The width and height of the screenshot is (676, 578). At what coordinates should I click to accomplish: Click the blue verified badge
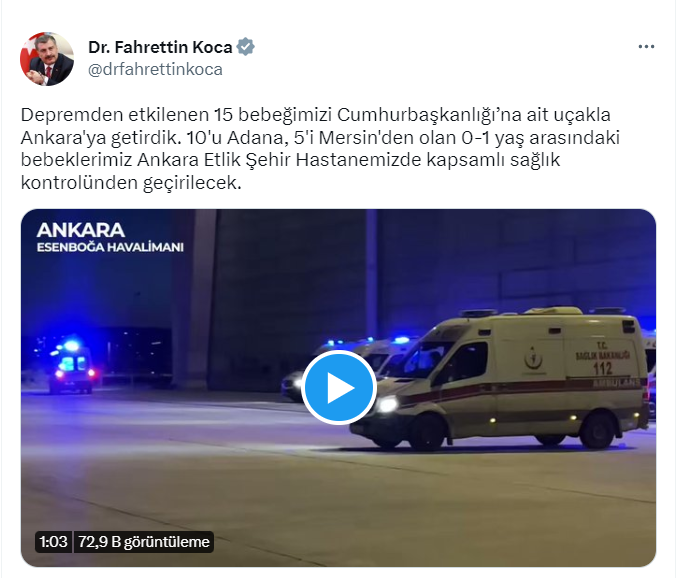tap(245, 47)
